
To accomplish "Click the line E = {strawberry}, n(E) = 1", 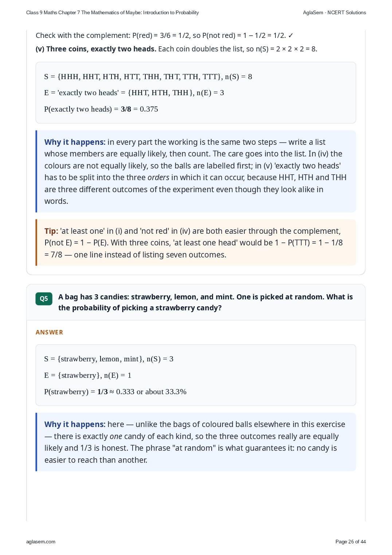I will point(88,375).
